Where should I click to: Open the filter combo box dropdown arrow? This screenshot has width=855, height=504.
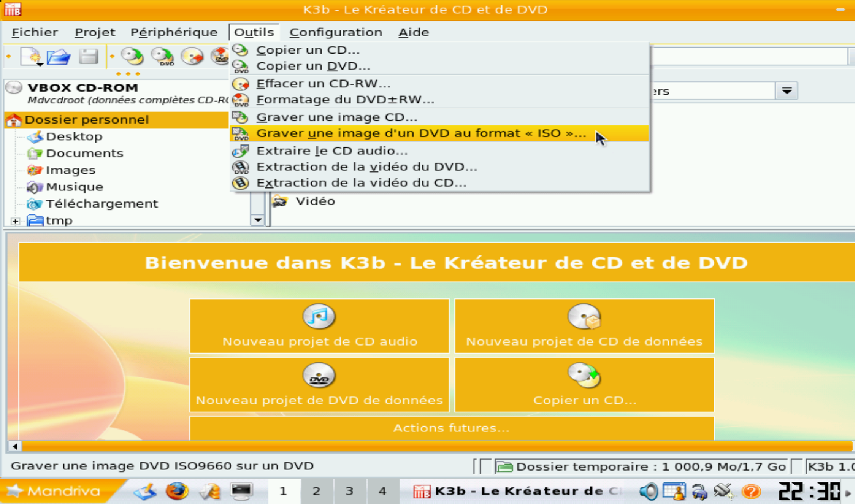(x=787, y=91)
